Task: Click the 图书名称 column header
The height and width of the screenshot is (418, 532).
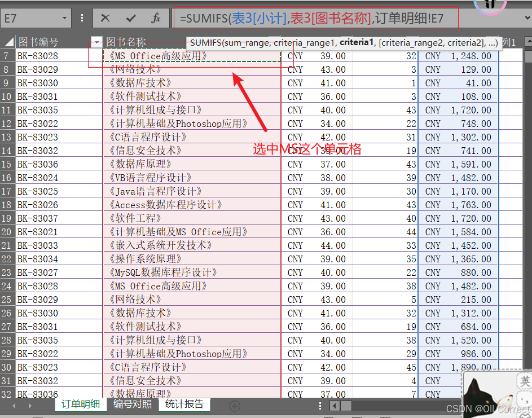Action: (x=126, y=42)
